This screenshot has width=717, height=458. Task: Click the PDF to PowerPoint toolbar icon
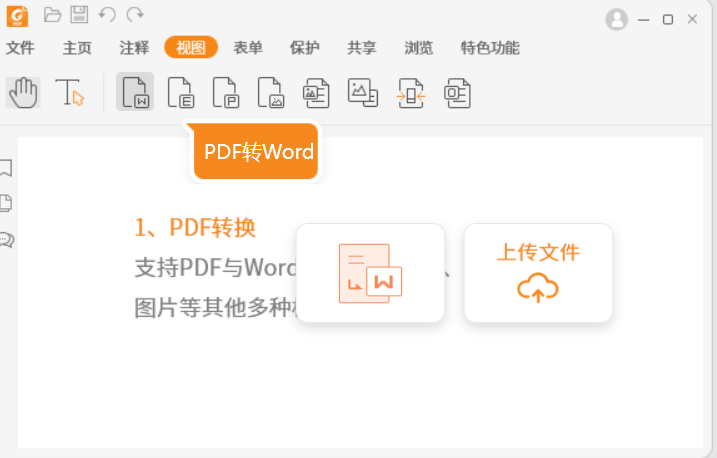pos(225,93)
